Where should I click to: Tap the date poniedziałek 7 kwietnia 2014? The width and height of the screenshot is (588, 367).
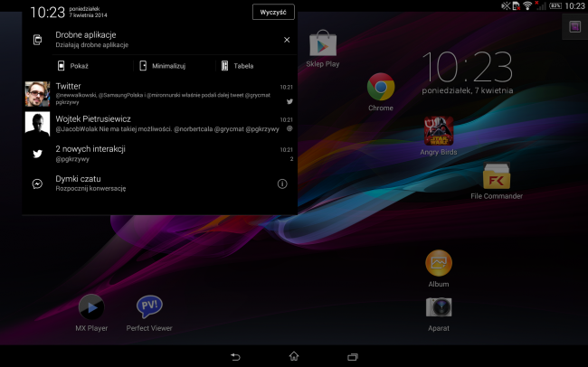click(88, 12)
